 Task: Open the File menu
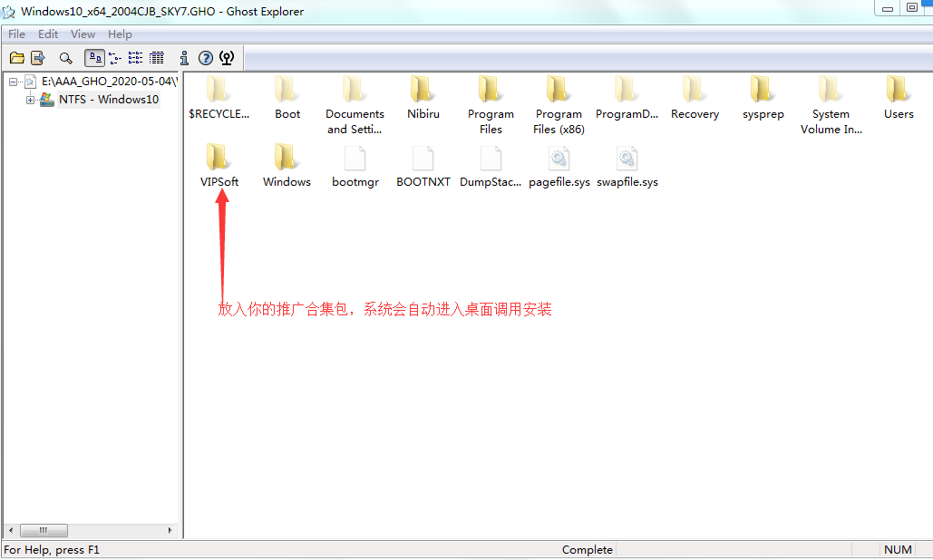click(16, 34)
